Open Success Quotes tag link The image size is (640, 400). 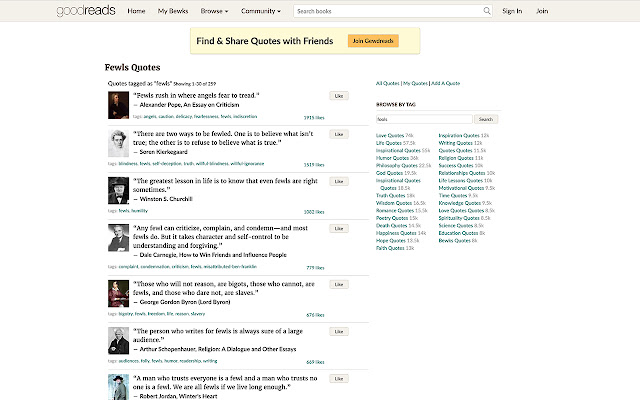pyautogui.click(x=456, y=165)
